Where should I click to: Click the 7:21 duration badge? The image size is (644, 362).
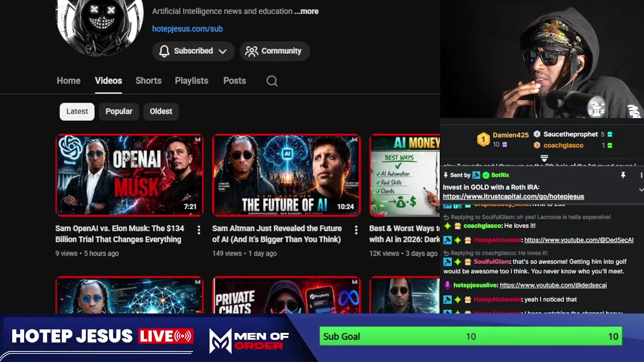pos(190,207)
